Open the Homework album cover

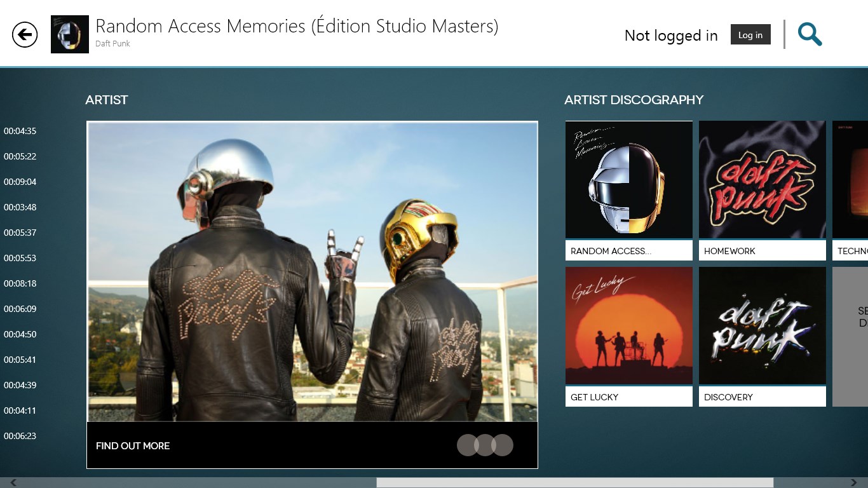[763, 180]
